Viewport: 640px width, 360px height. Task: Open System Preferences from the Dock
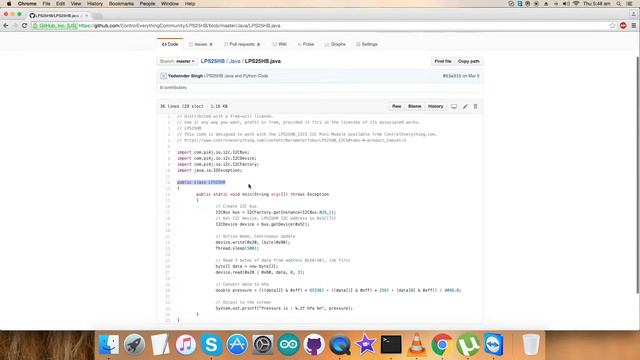pyautogui.click(x=263, y=344)
